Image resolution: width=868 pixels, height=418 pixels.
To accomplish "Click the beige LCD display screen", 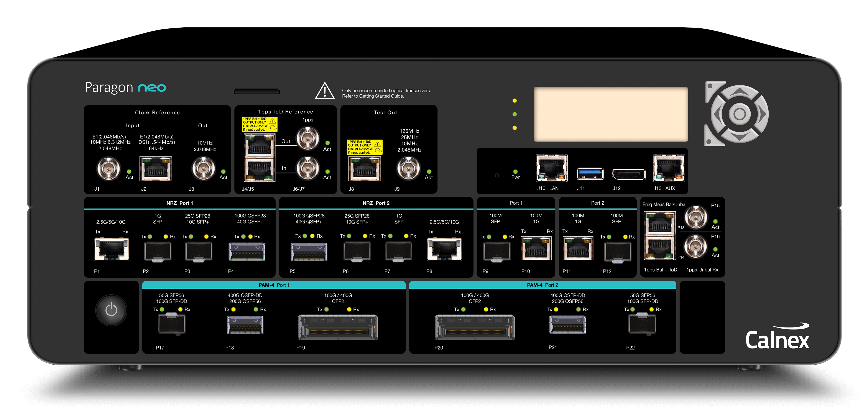I will [611, 114].
